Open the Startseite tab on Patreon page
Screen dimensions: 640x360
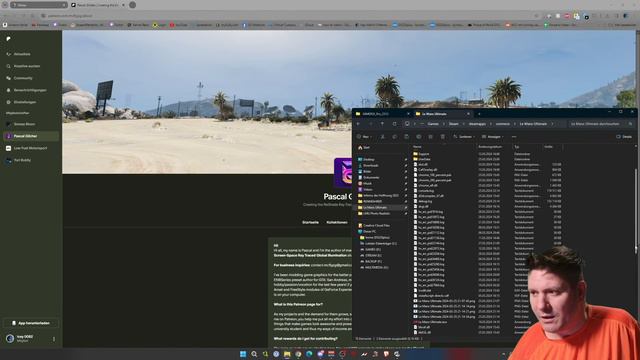[x=310, y=222]
